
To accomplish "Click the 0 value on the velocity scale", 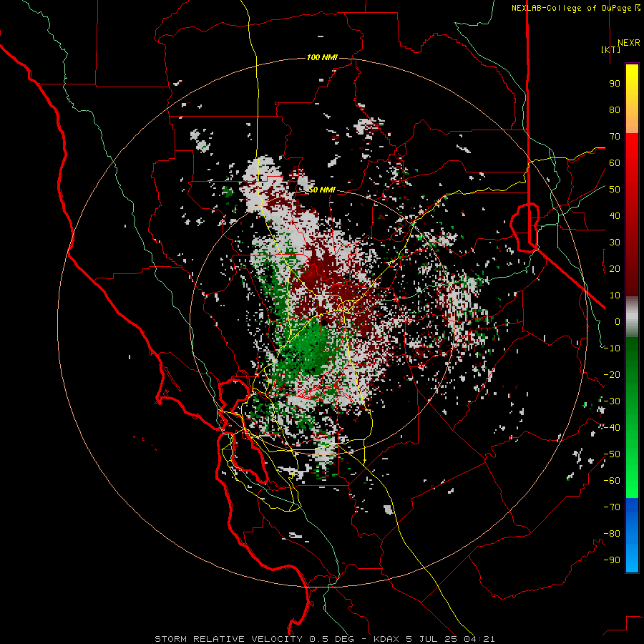I will [x=618, y=322].
